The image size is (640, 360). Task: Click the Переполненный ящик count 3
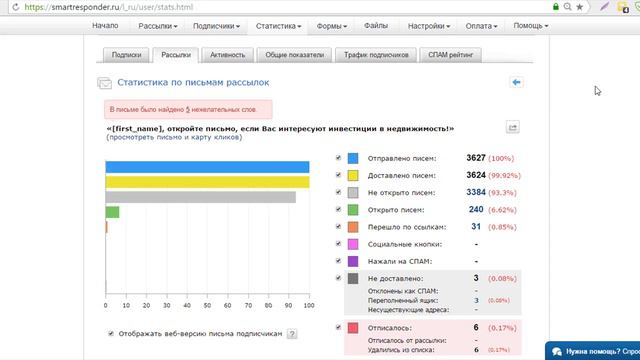tap(476, 300)
